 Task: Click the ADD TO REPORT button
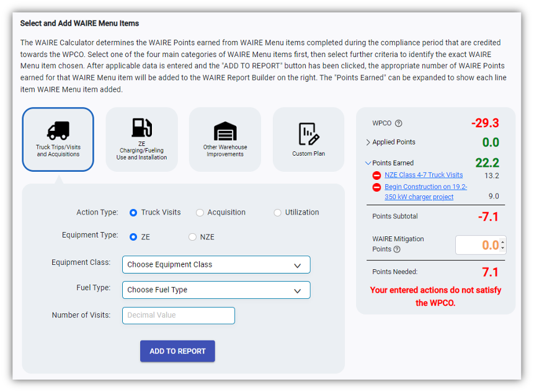[177, 351]
